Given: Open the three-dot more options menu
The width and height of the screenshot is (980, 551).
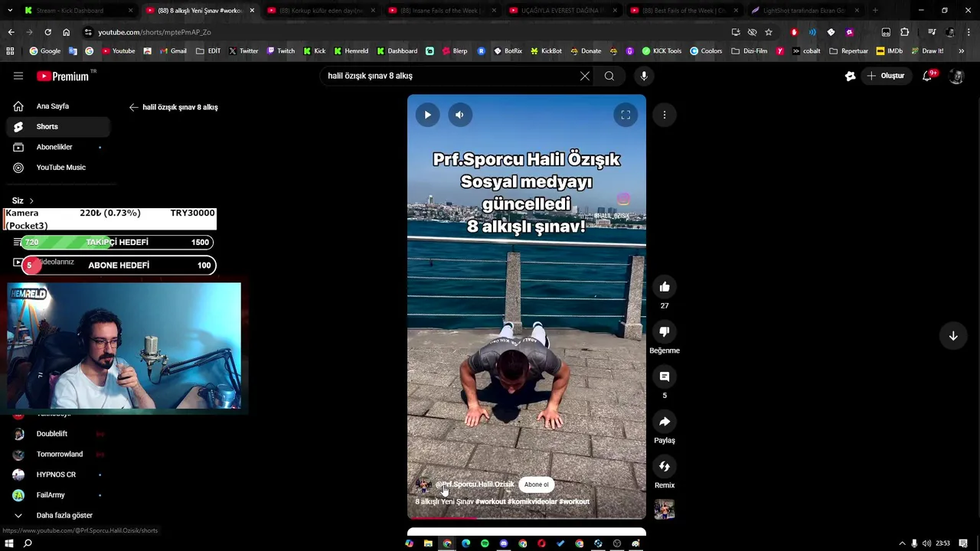Looking at the screenshot, I should (x=665, y=115).
